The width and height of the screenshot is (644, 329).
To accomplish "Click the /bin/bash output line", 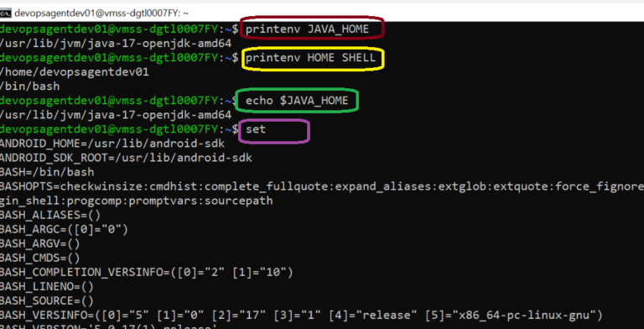I will [30, 86].
